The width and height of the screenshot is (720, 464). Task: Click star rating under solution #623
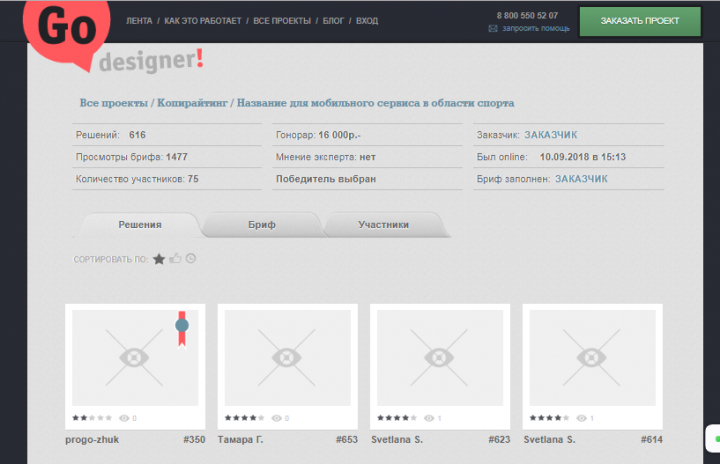pyautogui.click(x=397, y=418)
